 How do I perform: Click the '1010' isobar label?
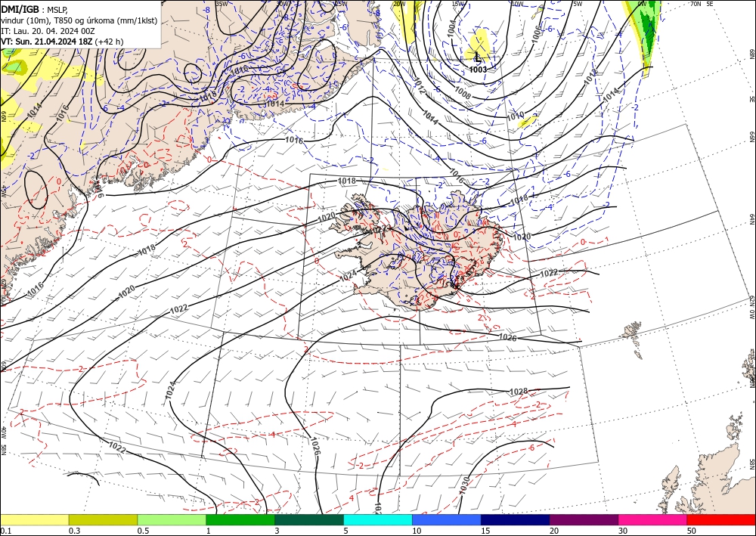pos(515,116)
